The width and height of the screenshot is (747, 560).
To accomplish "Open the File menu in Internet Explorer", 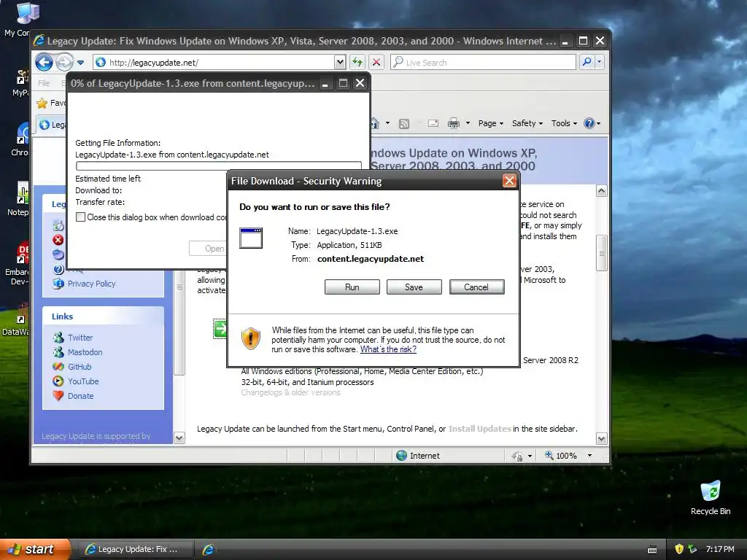I will point(44,83).
